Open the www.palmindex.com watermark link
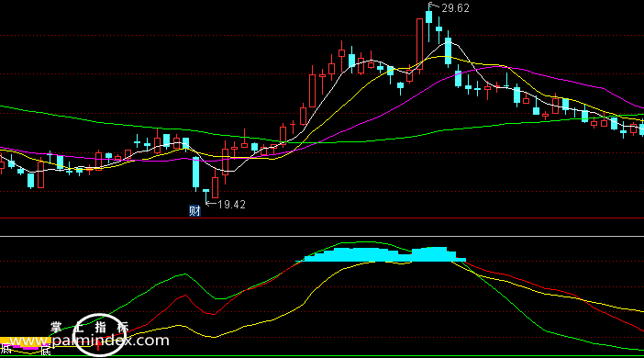 pyautogui.click(x=89, y=341)
